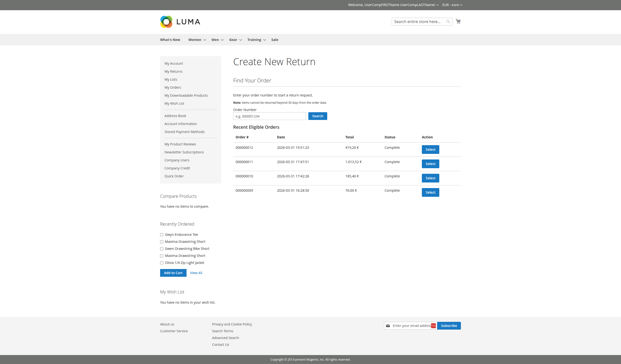Follow the View All link
This screenshot has height=364, width=621.
(196, 273)
